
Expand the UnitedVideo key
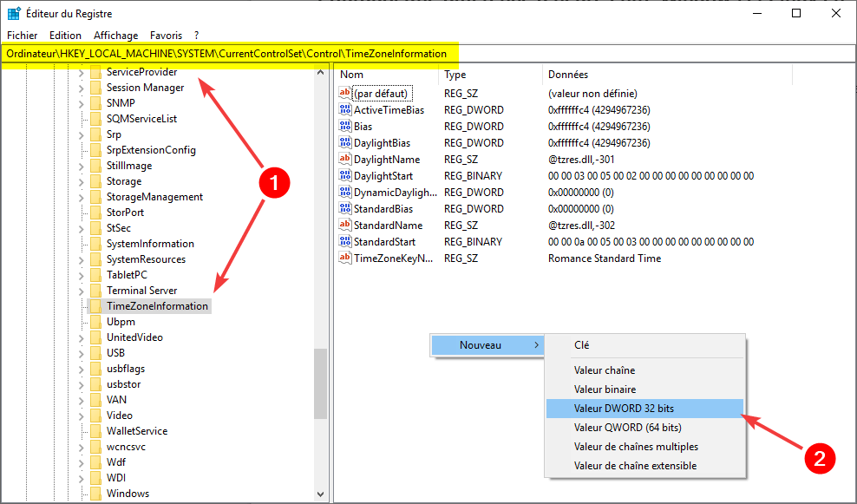click(x=81, y=337)
